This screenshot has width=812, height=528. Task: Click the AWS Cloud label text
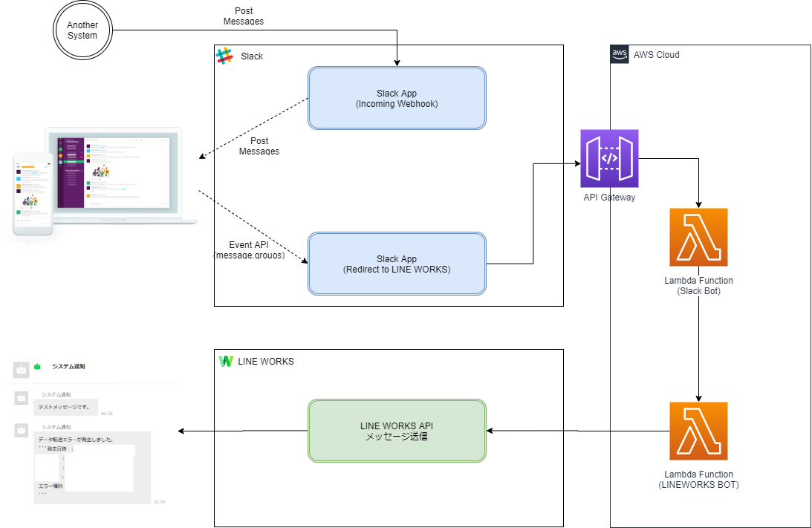(656, 54)
